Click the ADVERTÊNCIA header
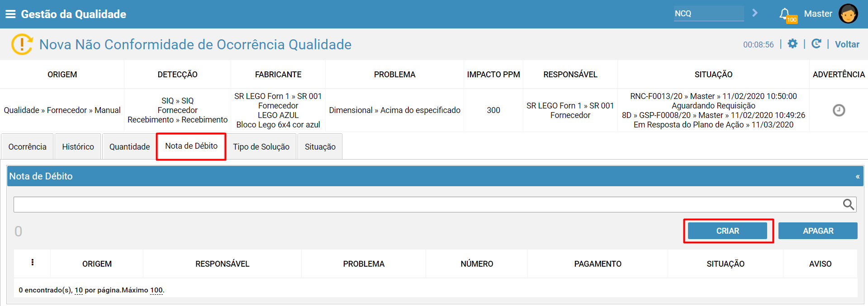This screenshot has height=306, width=868. [x=839, y=75]
